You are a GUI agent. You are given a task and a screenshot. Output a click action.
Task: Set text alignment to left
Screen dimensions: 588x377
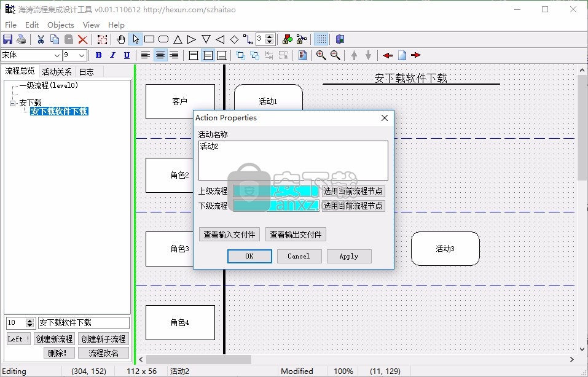[146, 55]
